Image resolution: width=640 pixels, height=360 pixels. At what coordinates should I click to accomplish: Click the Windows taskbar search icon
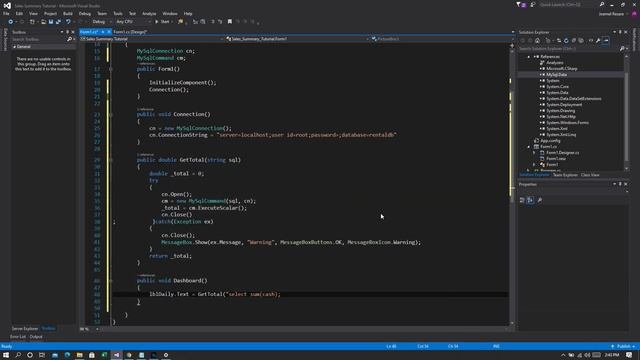click(18, 355)
